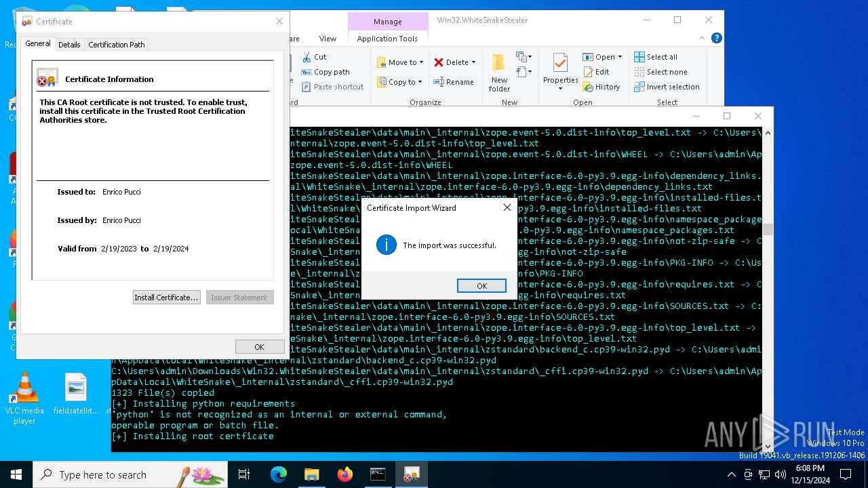Click History in the ribbon

(601, 87)
